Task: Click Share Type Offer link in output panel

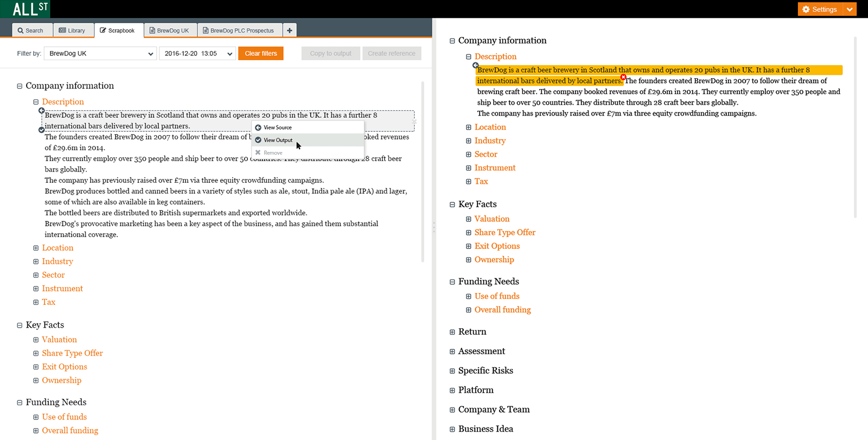Action: [x=505, y=232]
